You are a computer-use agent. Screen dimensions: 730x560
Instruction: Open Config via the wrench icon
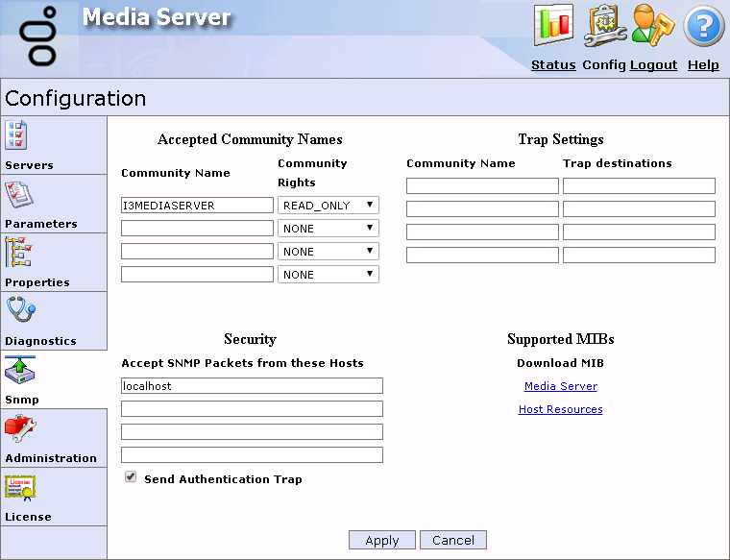tap(605, 25)
